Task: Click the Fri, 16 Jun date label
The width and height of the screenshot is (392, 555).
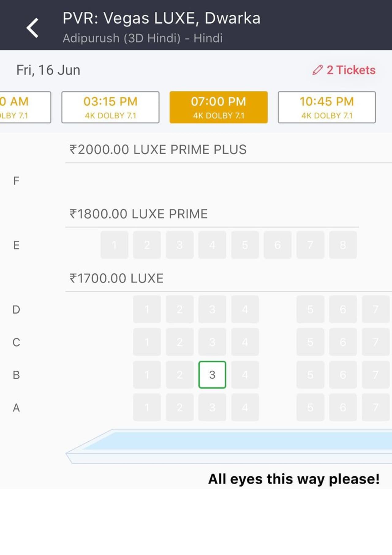Action: pos(48,70)
